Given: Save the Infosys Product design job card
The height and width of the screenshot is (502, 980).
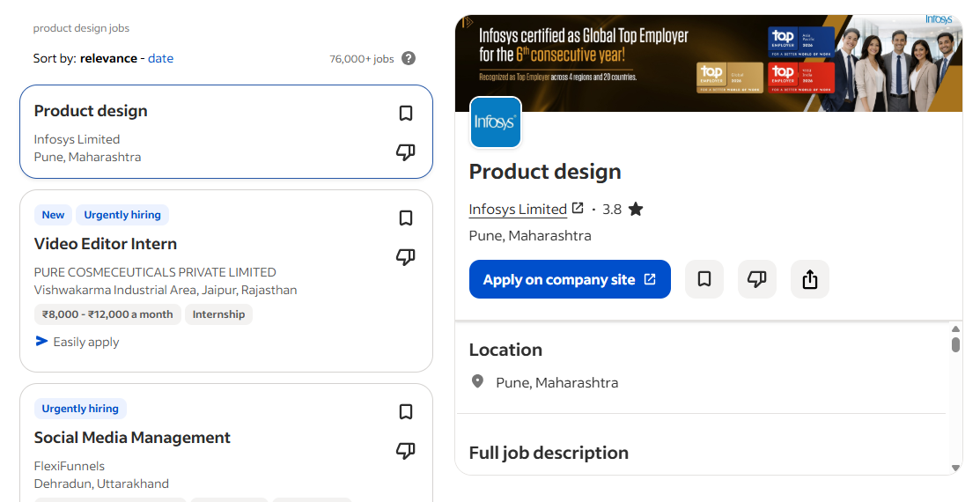Looking at the screenshot, I should coord(406,113).
